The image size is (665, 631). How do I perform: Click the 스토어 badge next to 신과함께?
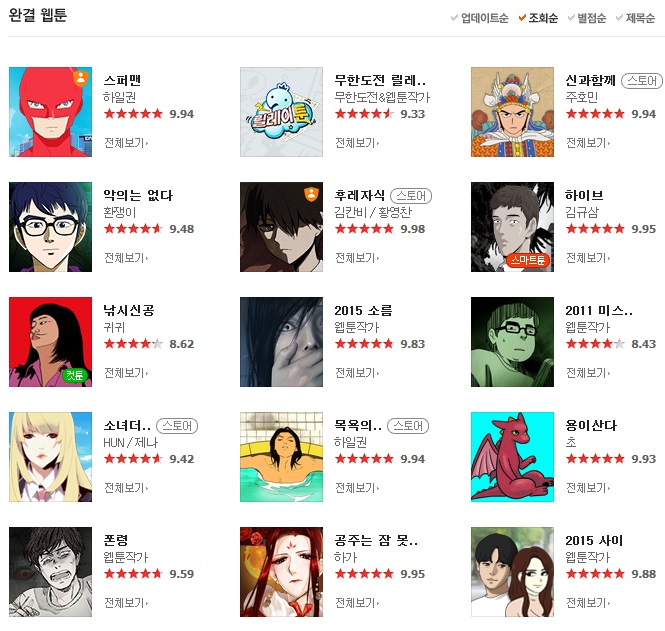(x=642, y=81)
